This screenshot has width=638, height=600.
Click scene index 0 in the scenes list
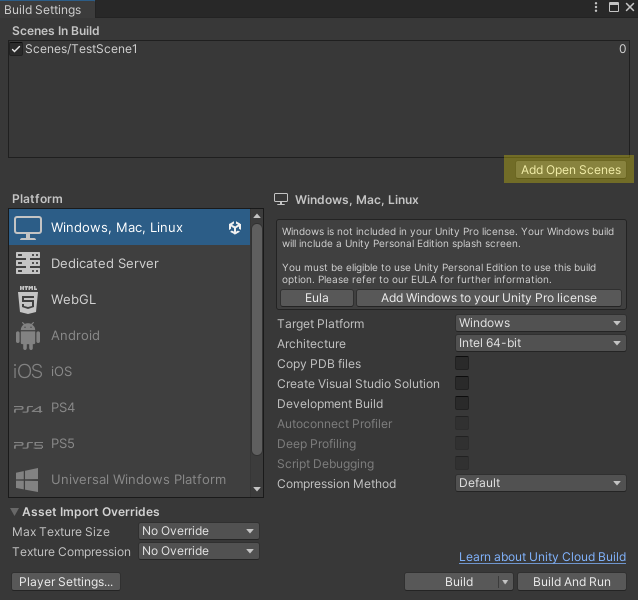click(x=622, y=49)
